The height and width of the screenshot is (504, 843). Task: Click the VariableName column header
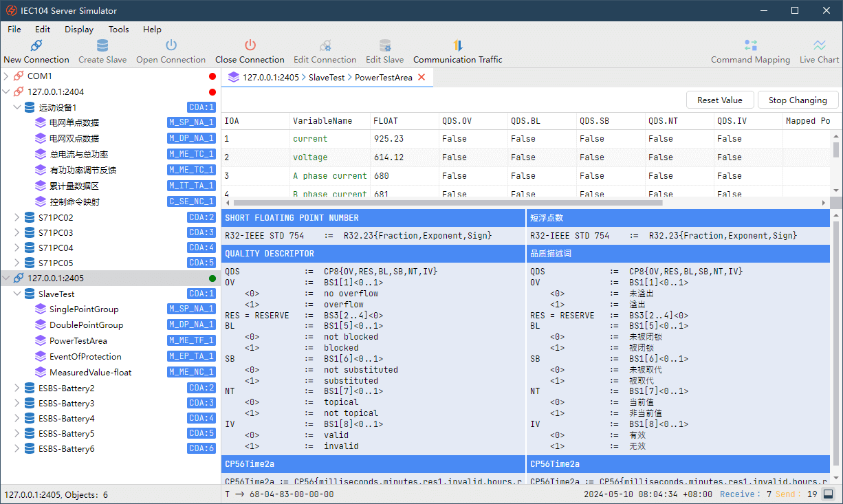tap(329, 121)
